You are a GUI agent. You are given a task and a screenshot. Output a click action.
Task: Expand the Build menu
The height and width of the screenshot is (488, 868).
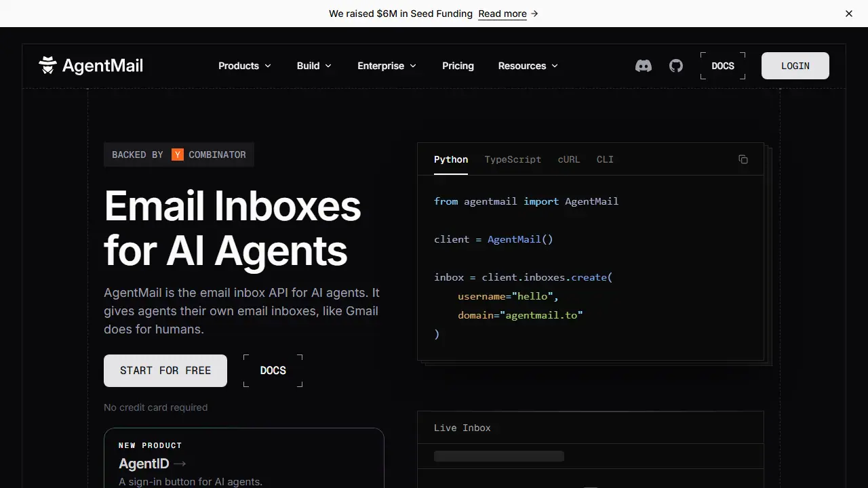point(315,66)
